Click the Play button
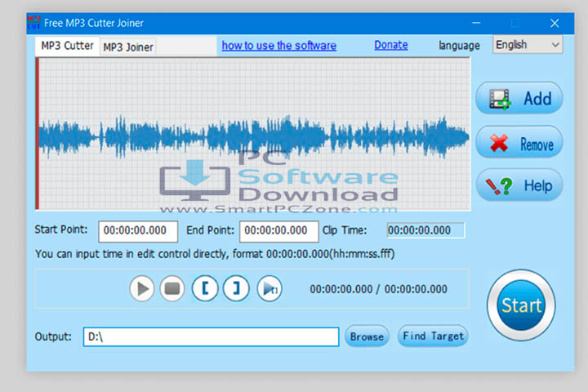Viewport: 588px width, 392px height. pyautogui.click(x=142, y=289)
